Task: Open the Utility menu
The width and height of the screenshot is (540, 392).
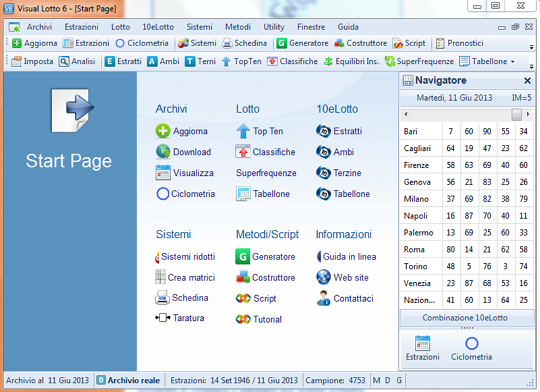Action: click(274, 27)
